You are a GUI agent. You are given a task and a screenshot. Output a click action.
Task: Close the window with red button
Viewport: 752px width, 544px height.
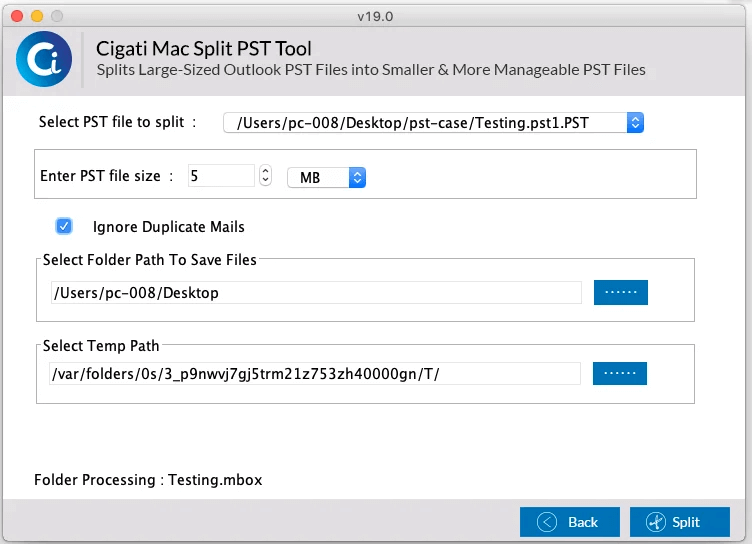[17, 16]
